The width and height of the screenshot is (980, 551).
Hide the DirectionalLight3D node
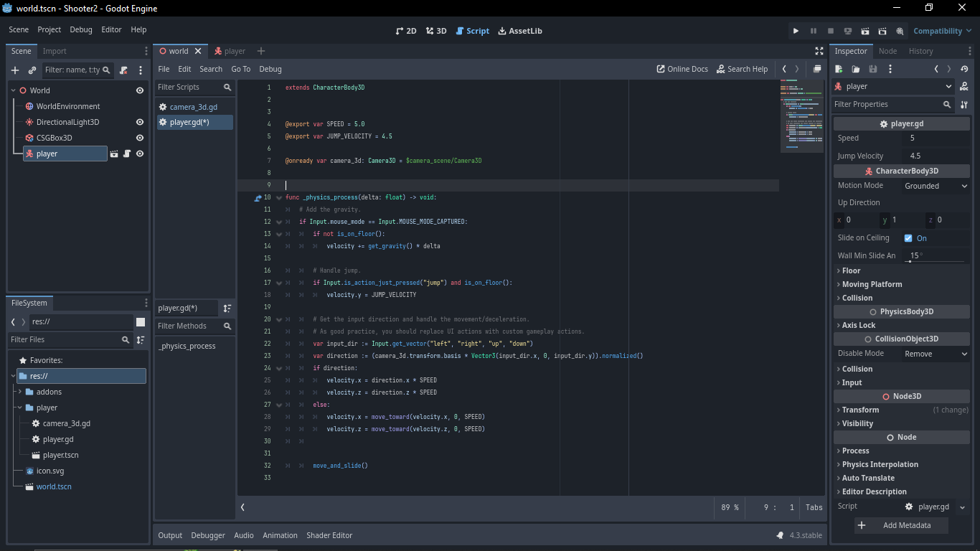(x=140, y=122)
